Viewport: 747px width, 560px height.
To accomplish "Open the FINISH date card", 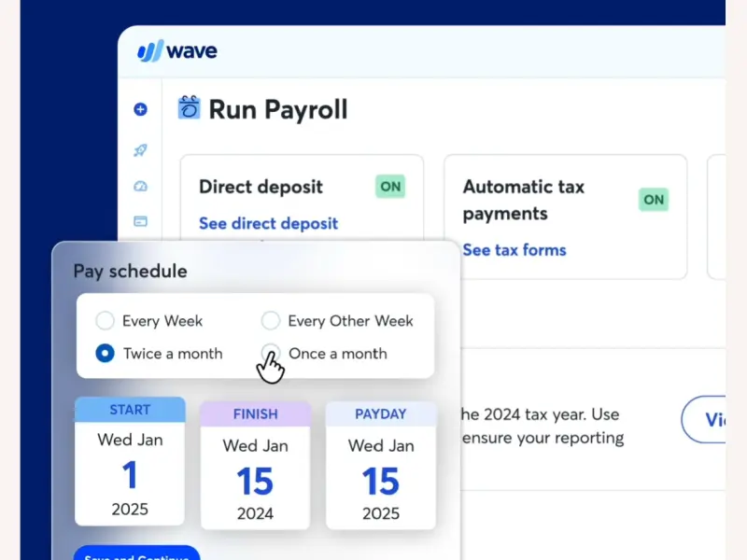I will click(x=255, y=466).
